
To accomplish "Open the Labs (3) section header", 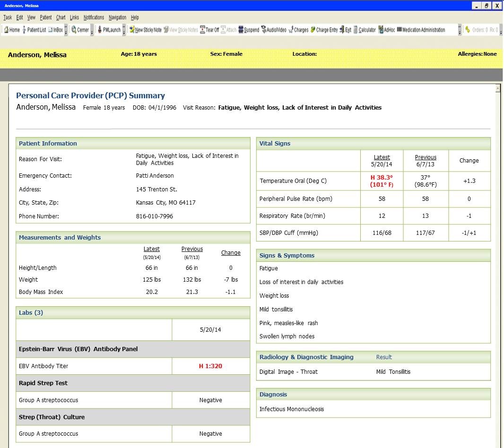I will 133,313.
